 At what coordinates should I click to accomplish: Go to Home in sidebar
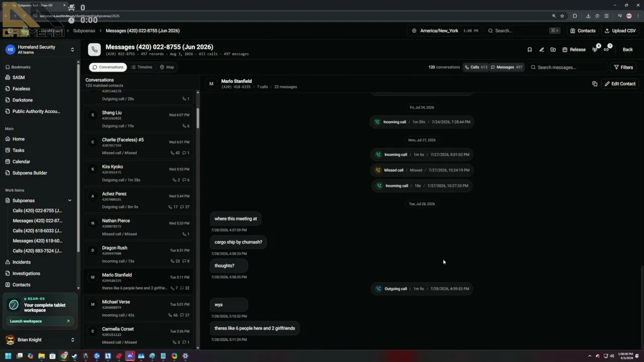[x=19, y=139]
